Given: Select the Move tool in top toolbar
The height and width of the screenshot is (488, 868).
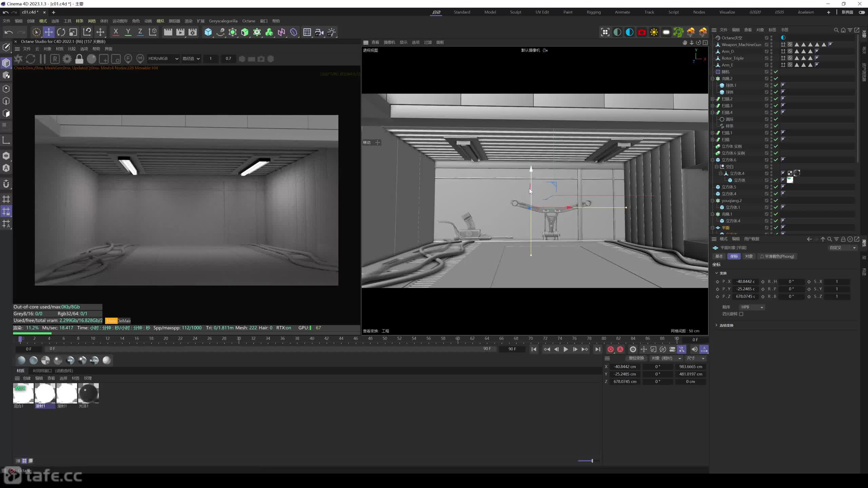Looking at the screenshot, I should point(48,32).
